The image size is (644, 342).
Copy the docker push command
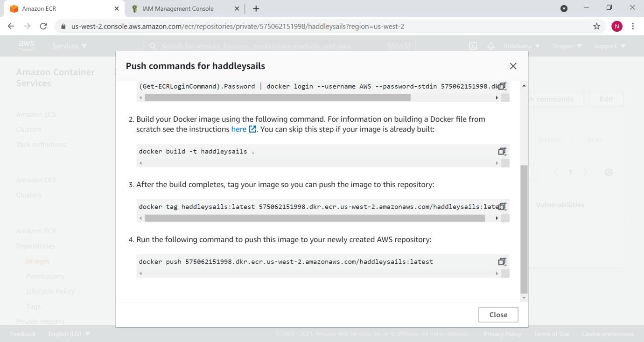(x=502, y=262)
